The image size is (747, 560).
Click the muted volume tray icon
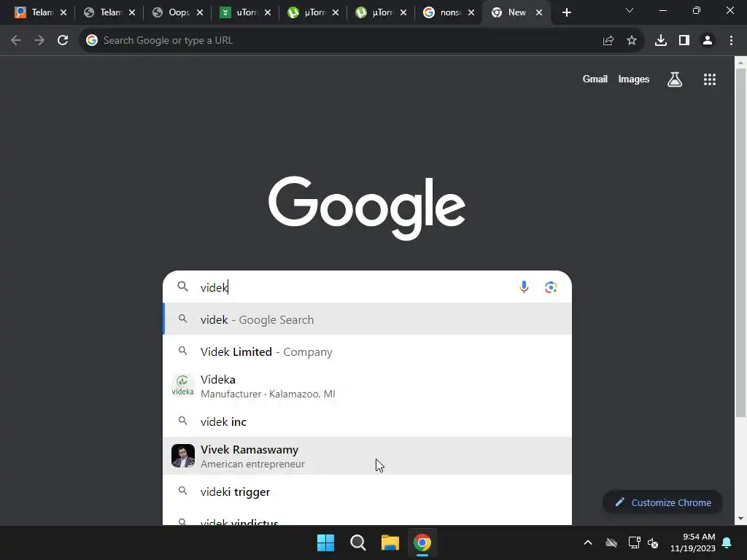tap(653, 542)
